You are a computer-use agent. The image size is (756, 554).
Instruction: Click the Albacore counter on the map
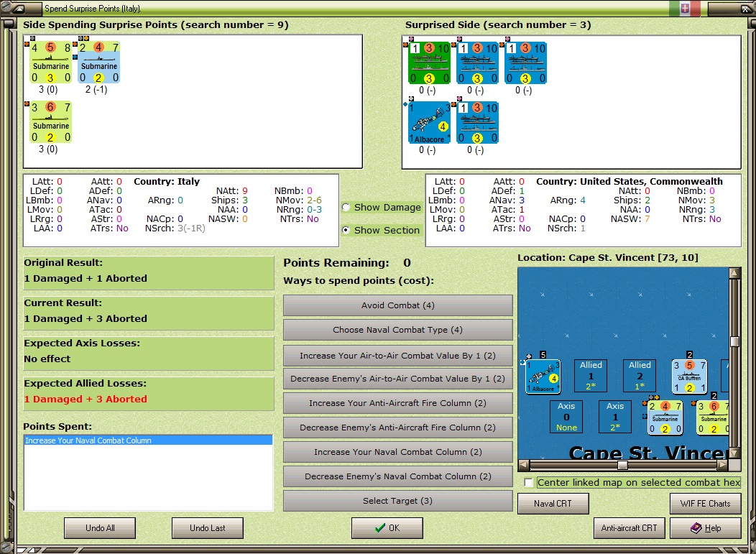tap(543, 376)
